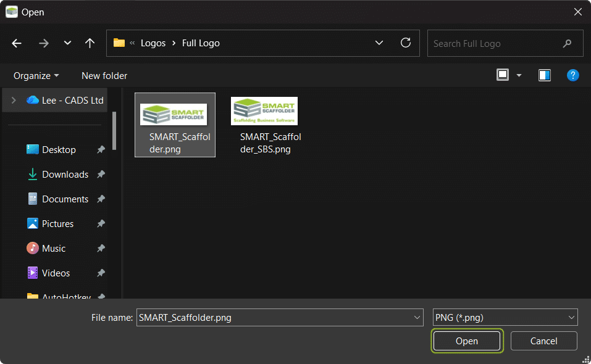
Task: Open Desktop in the sidebar
Action: 59,150
